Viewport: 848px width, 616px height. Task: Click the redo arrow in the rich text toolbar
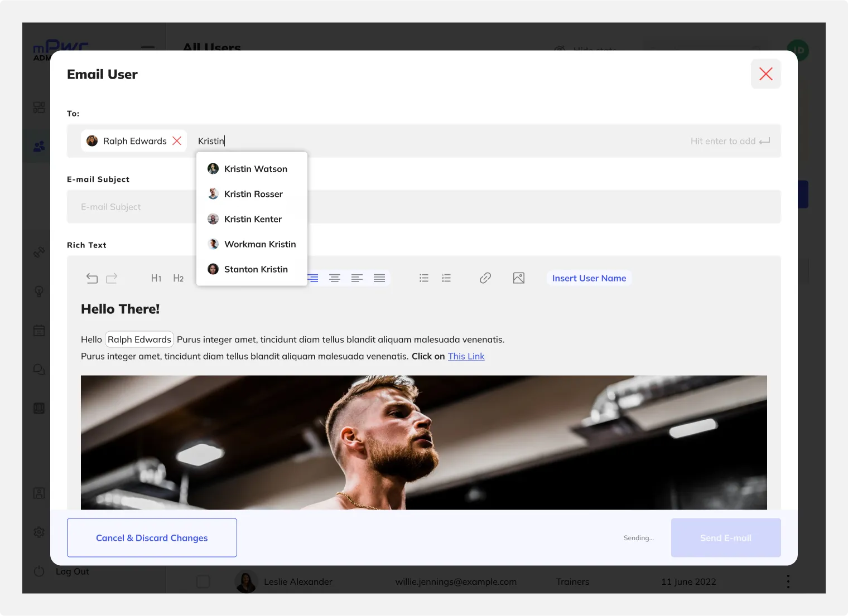point(112,278)
